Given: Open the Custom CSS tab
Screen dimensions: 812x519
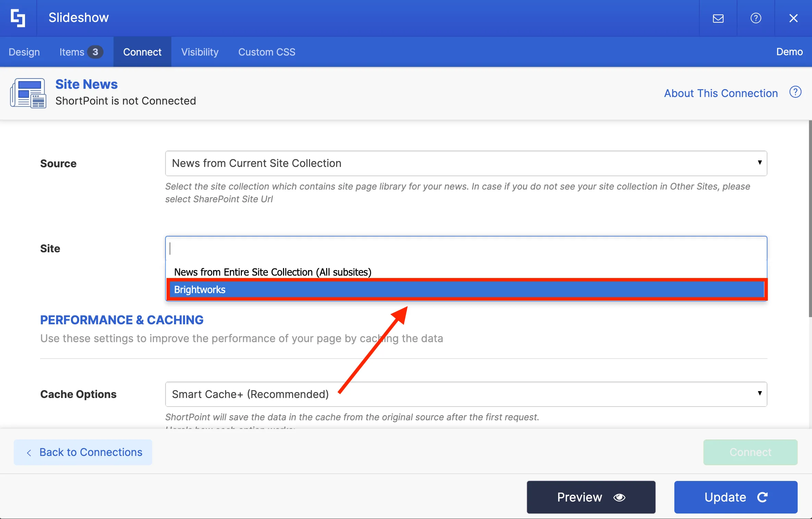Looking at the screenshot, I should pyautogui.click(x=267, y=52).
